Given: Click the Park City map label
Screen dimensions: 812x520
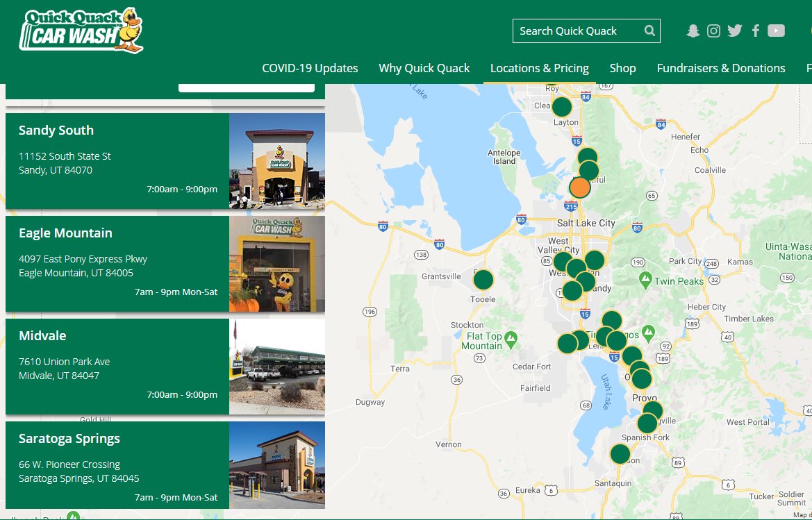Looking at the screenshot, I should (685, 261).
